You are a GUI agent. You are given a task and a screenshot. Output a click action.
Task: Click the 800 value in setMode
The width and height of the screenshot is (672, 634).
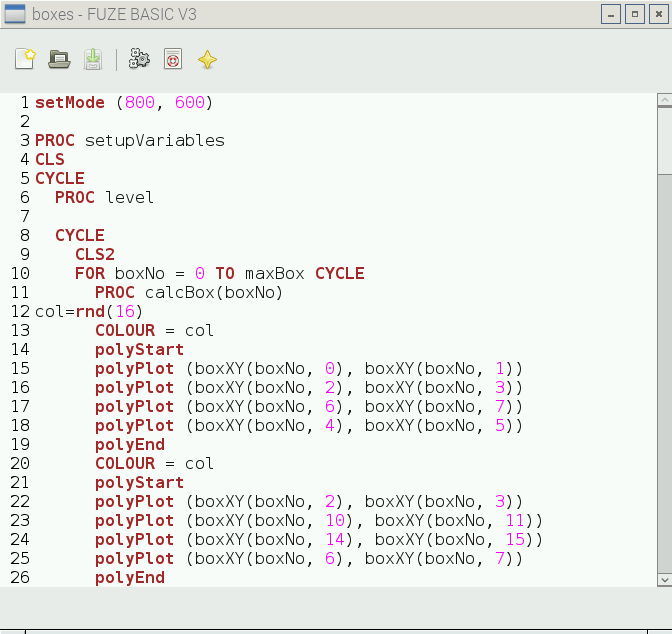coord(140,103)
